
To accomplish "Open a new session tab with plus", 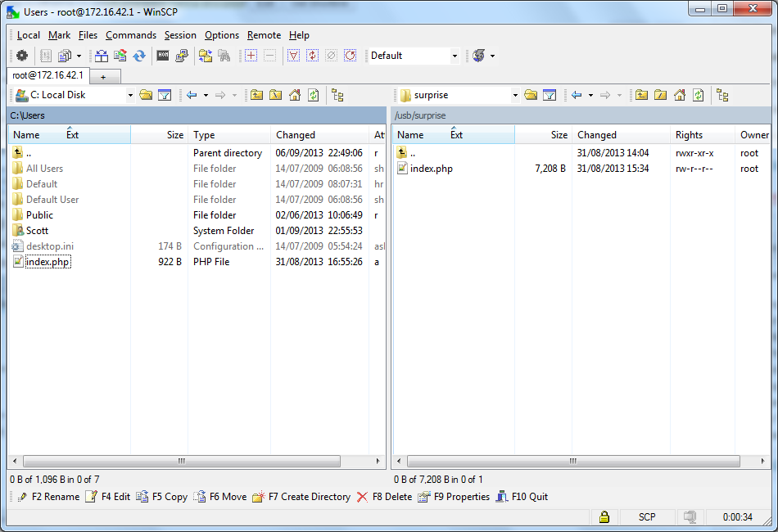I will click(104, 77).
